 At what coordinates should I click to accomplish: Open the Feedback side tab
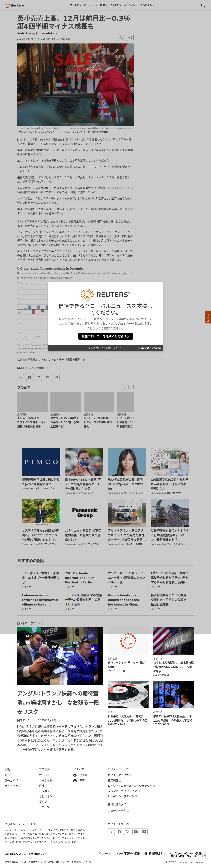click(x=208, y=317)
